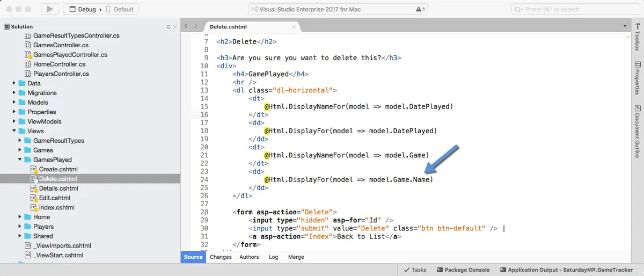Click the Details.cshtml file icon

34,189
